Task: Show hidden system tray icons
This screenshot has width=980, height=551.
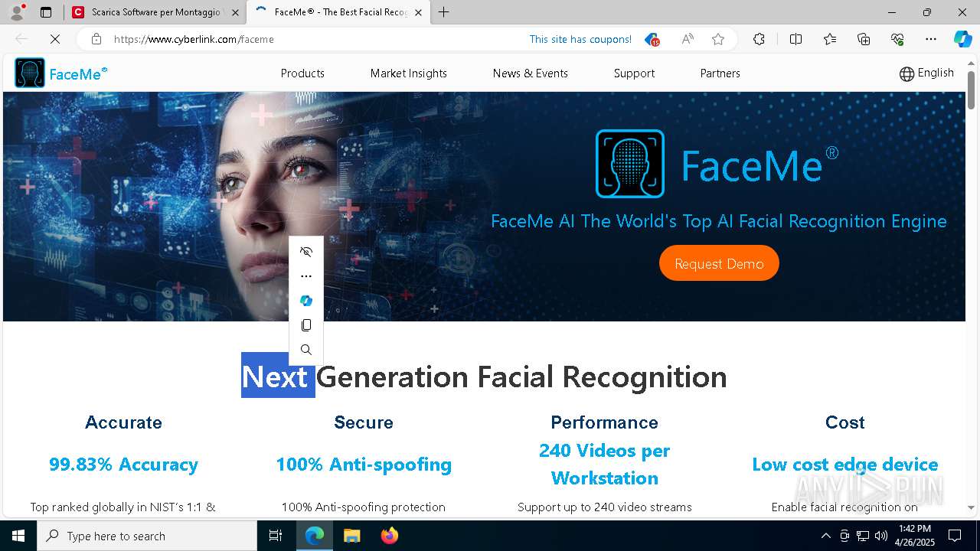Action: tap(825, 536)
